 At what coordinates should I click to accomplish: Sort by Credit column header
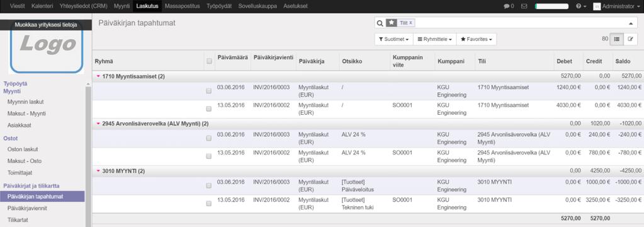coord(594,61)
